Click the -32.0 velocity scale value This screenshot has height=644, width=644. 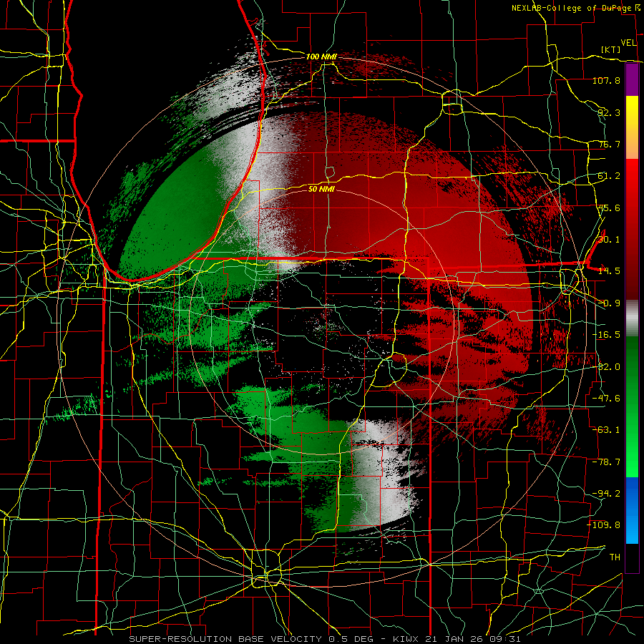(606, 367)
